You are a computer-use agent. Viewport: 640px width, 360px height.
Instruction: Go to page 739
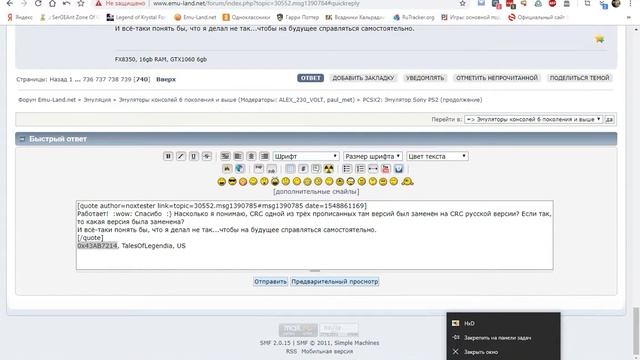pos(126,79)
